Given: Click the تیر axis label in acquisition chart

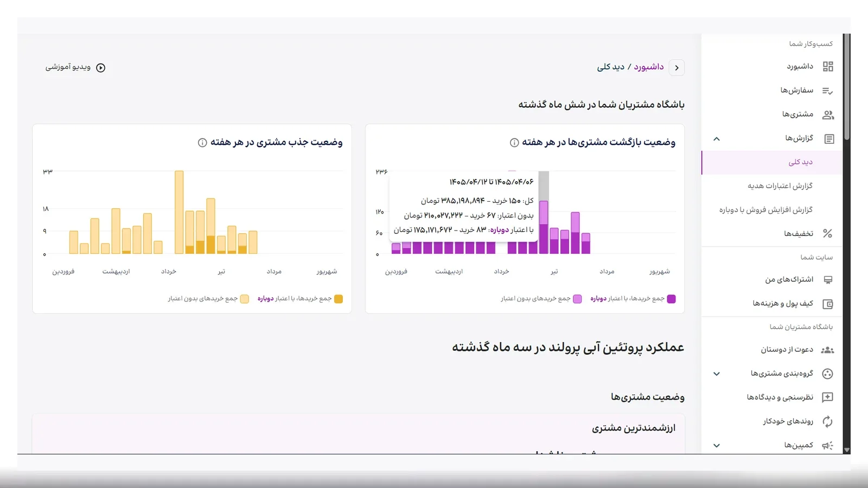Looking at the screenshot, I should tap(221, 271).
